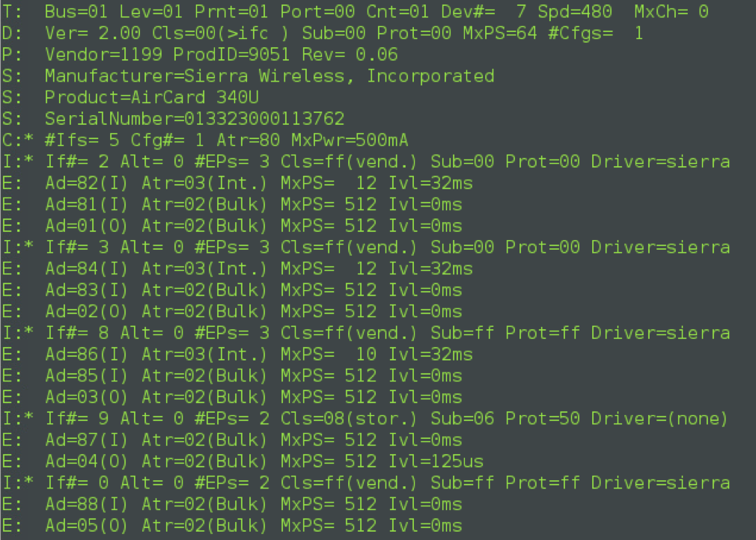756x540 pixels.
Task: Click Driver=sierra on interface 2 line
Action: point(660,162)
